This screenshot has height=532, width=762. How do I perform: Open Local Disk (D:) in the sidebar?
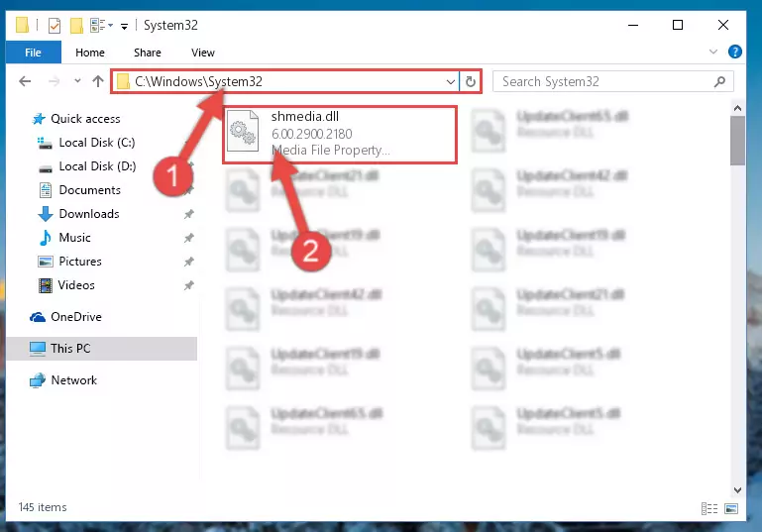(x=97, y=166)
